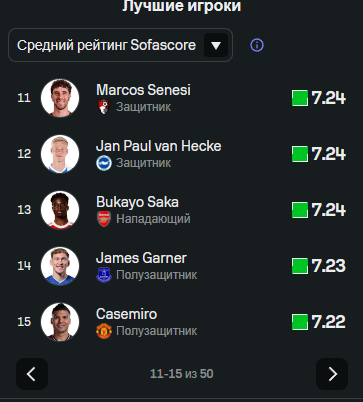
Task: Go to previous page of players
Action: pyautogui.click(x=32, y=374)
